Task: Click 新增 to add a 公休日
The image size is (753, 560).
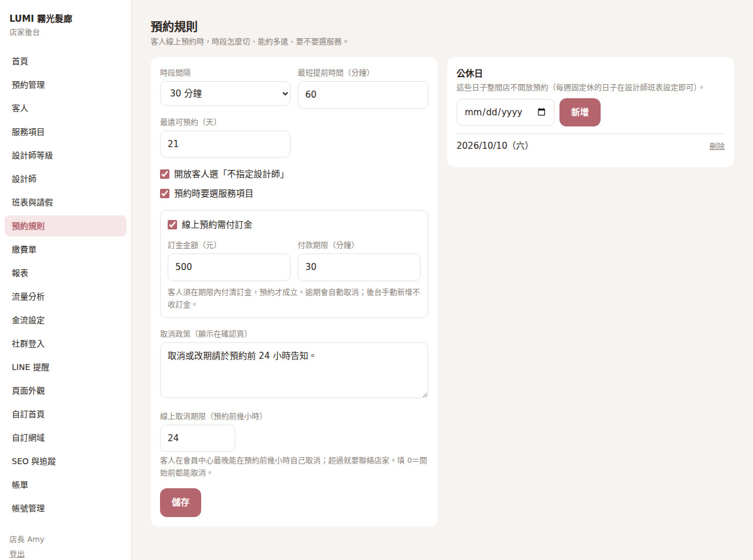Action: (580, 112)
